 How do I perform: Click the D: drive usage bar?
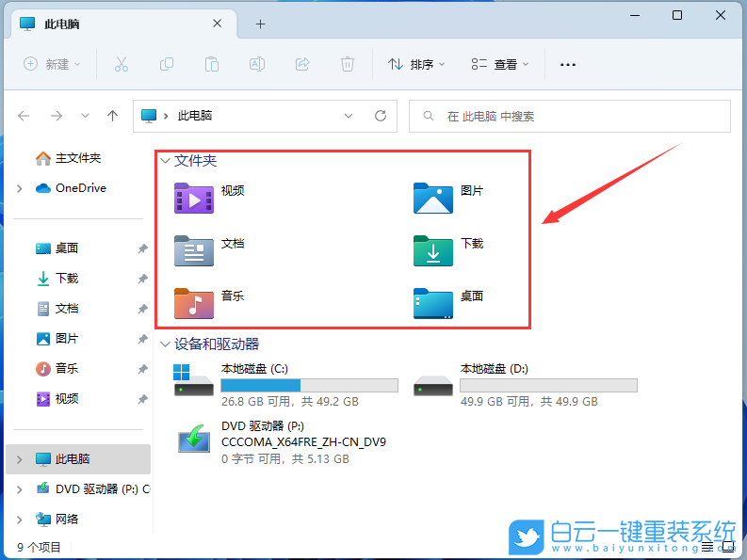pos(549,385)
